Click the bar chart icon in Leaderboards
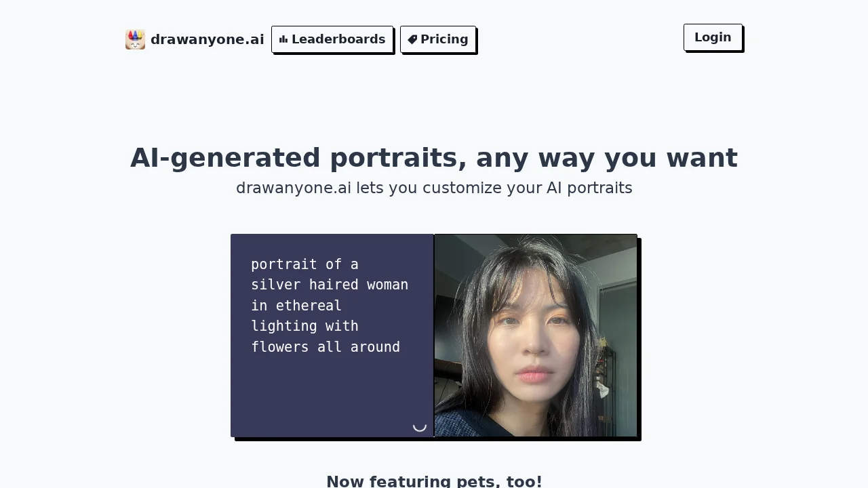This screenshot has width=868, height=488. tap(283, 39)
